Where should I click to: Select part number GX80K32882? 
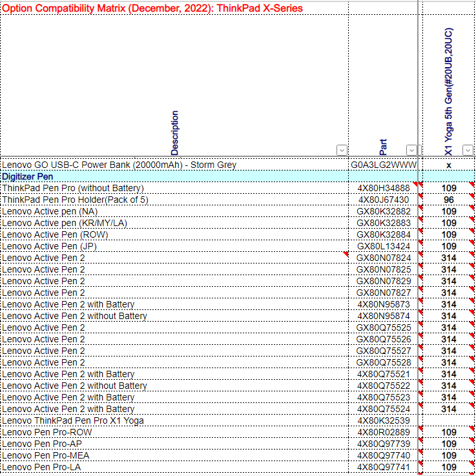[x=384, y=211]
